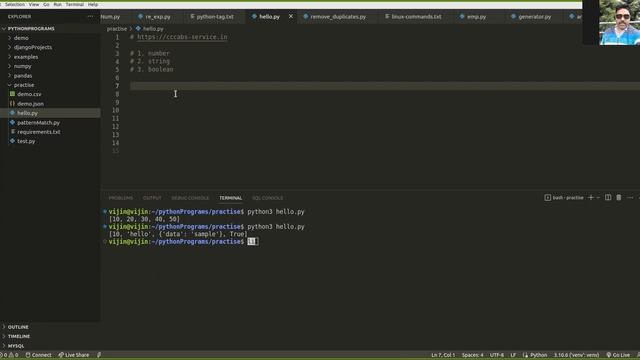Change indentation via Spaces: 4
The height and width of the screenshot is (360, 640).
(473, 355)
